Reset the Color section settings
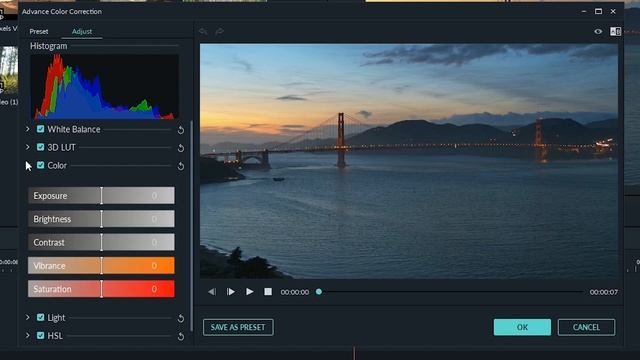 (181, 166)
